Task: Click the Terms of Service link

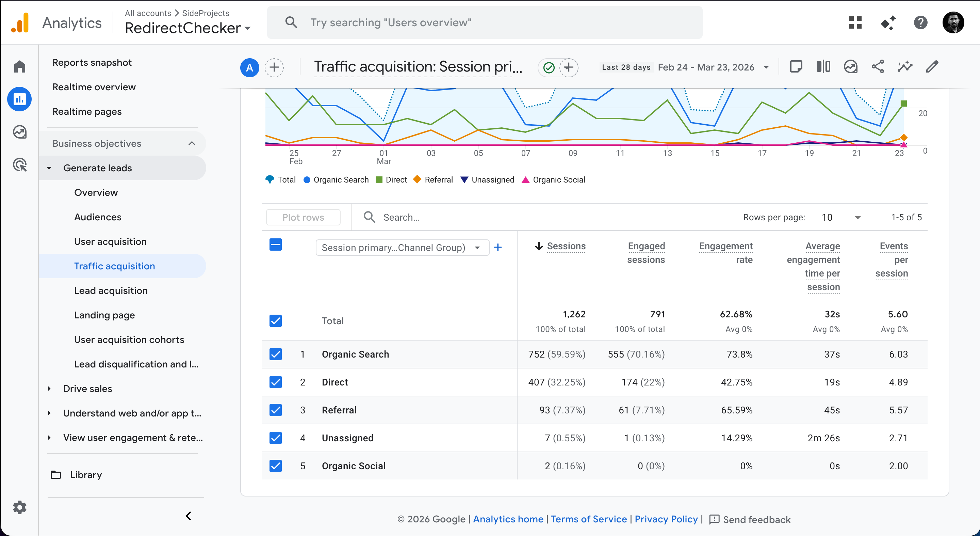Action: pyautogui.click(x=589, y=519)
